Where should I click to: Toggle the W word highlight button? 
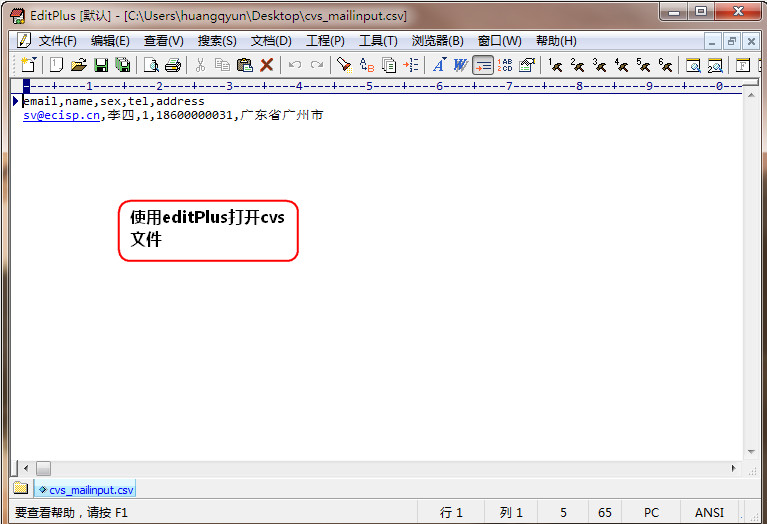(460, 65)
